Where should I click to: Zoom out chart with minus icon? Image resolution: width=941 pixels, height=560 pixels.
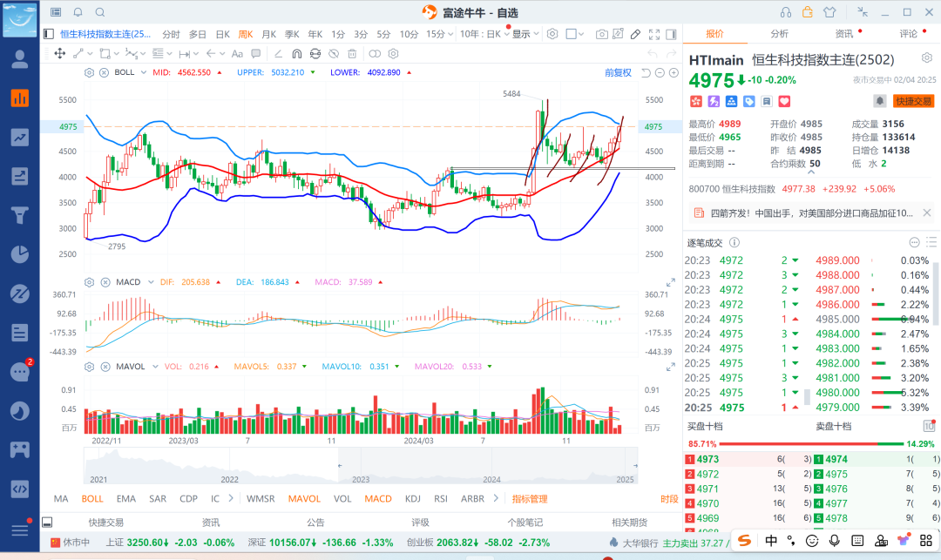[x=660, y=72]
